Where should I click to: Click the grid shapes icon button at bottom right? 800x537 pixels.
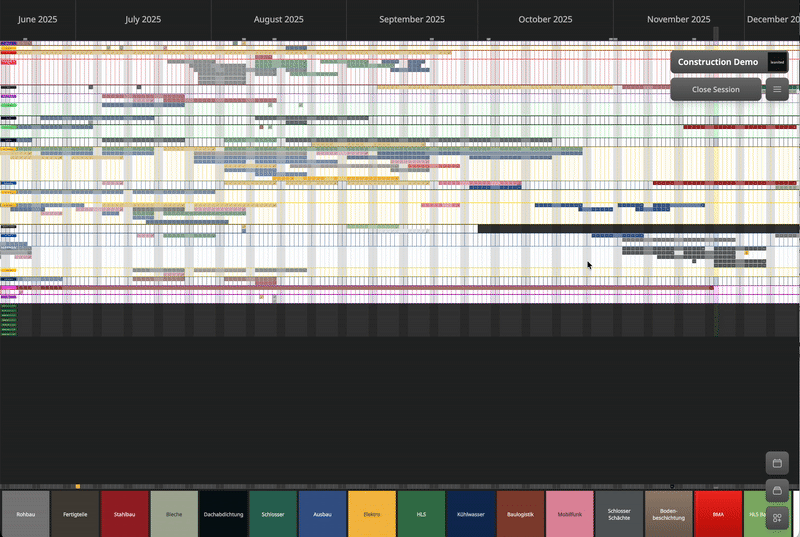(777, 518)
